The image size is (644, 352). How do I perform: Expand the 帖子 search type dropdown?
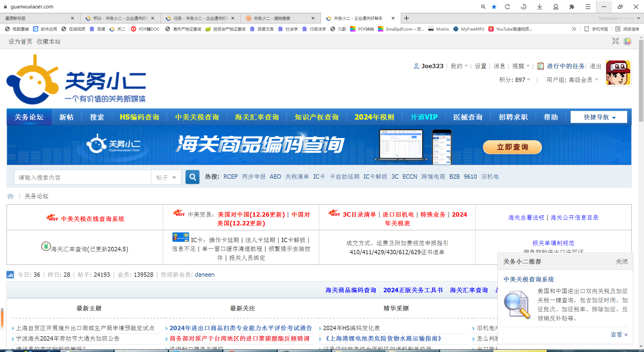click(166, 177)
